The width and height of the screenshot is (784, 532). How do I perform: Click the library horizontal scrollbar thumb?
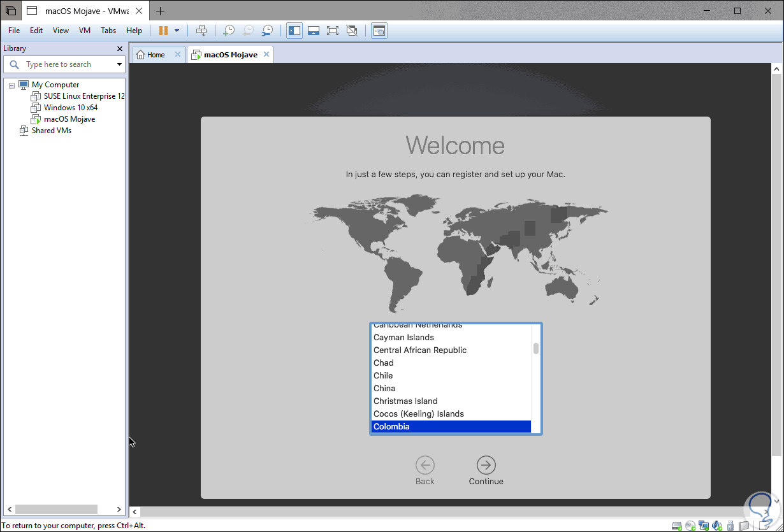click(x=56, y=509)
